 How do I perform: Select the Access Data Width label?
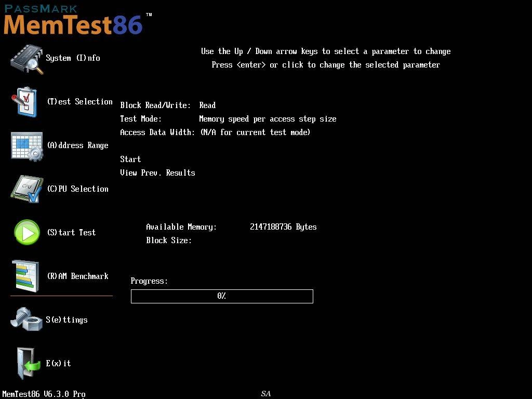click(157, 132)
